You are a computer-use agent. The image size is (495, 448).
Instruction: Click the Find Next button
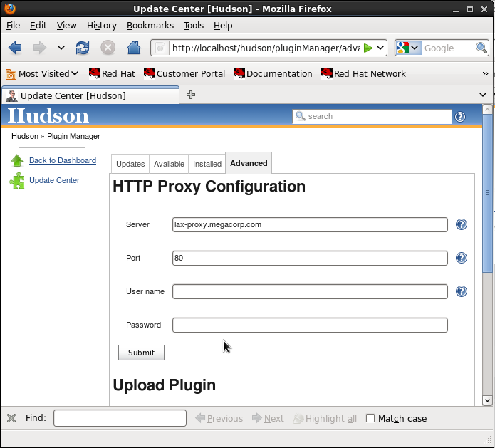(x=268, y=418)
